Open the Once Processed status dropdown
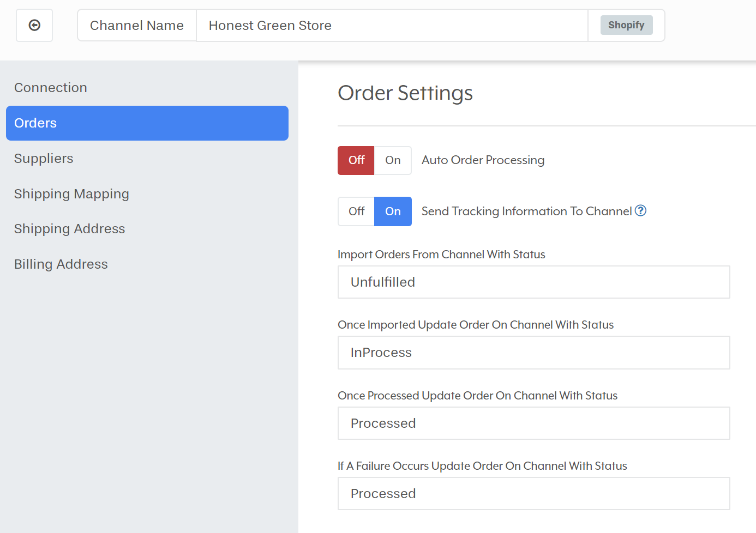The image size is (756, 533). tap(533, 423)
